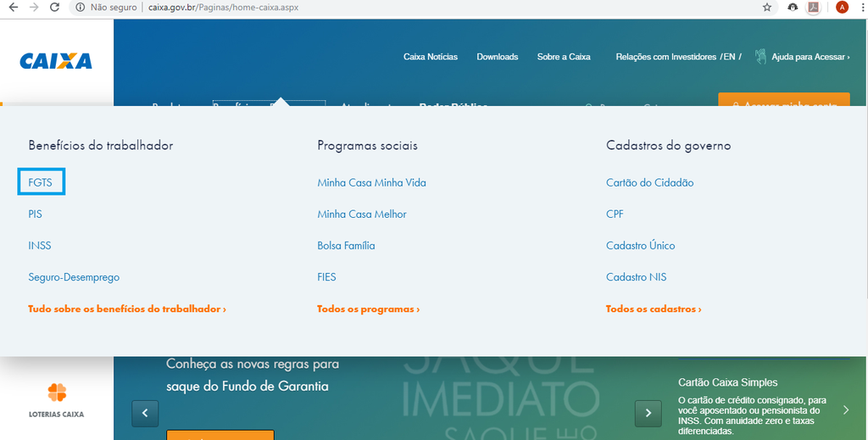Open the CPF link
Image resolution: width=868 pixels, height=440 pixels.
[x=615, y=214]
